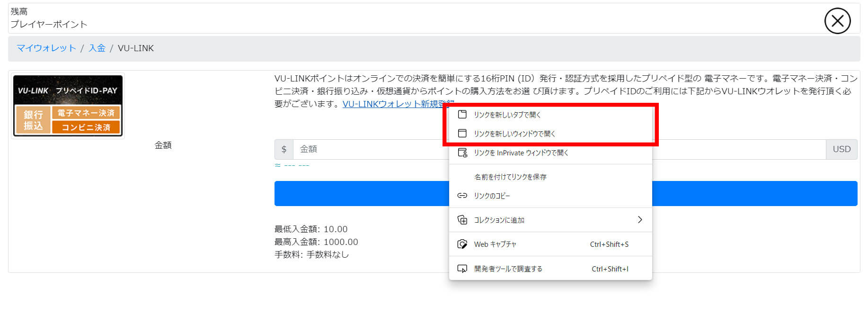This screenshot has height=325, width=868.
Task: Click the VU-LINK breadcrumb text
Action: coord(136,48)
